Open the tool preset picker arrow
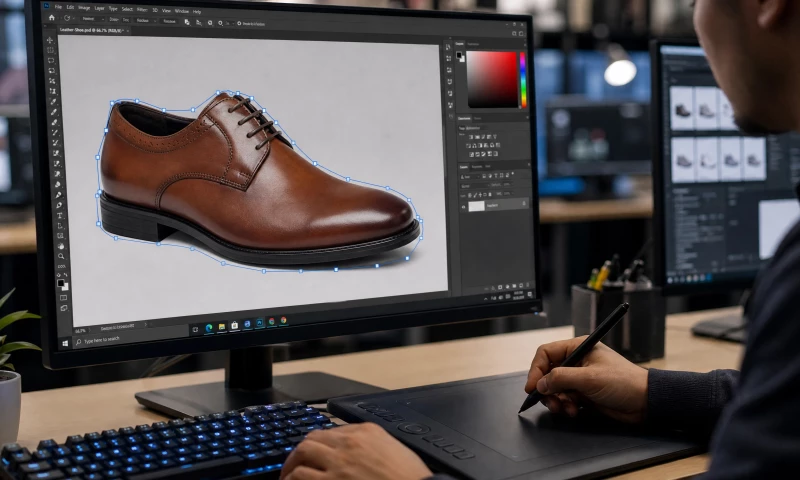The image size is (800, 480). pos(74,18)
